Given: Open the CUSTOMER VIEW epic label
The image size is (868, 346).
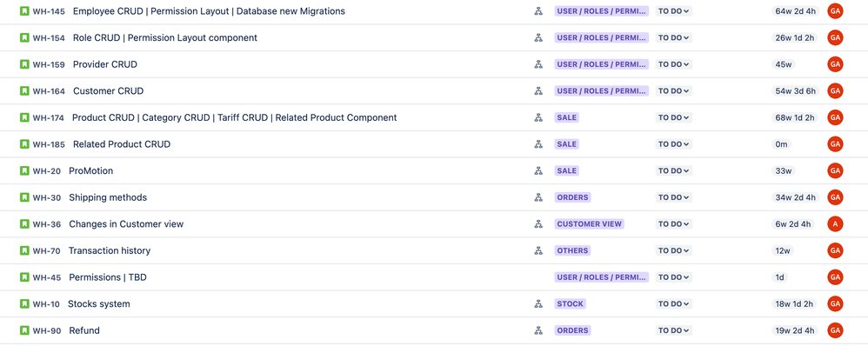Looking at the screenshot, I should (590, 223).
